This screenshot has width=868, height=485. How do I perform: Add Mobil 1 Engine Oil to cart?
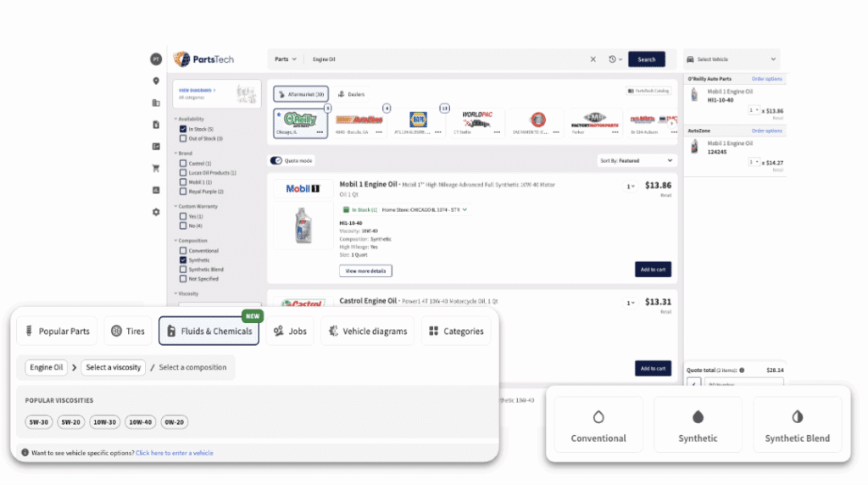[653, 269]
